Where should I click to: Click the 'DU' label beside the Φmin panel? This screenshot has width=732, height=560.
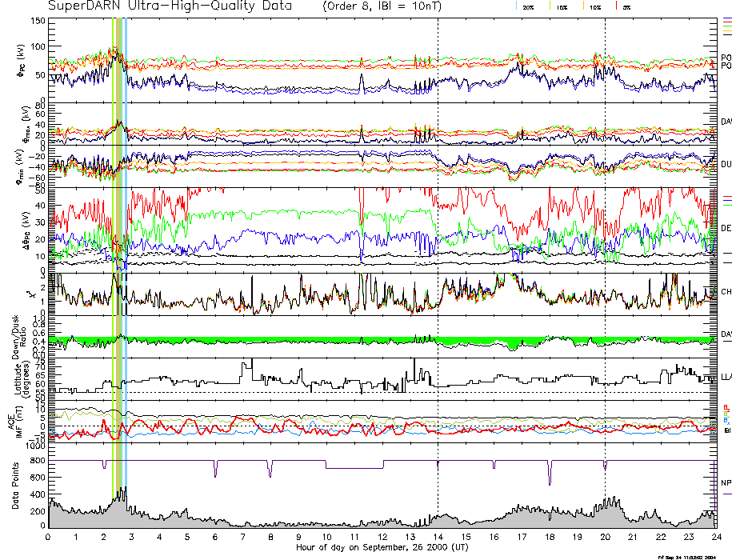(x=726, y=164)
